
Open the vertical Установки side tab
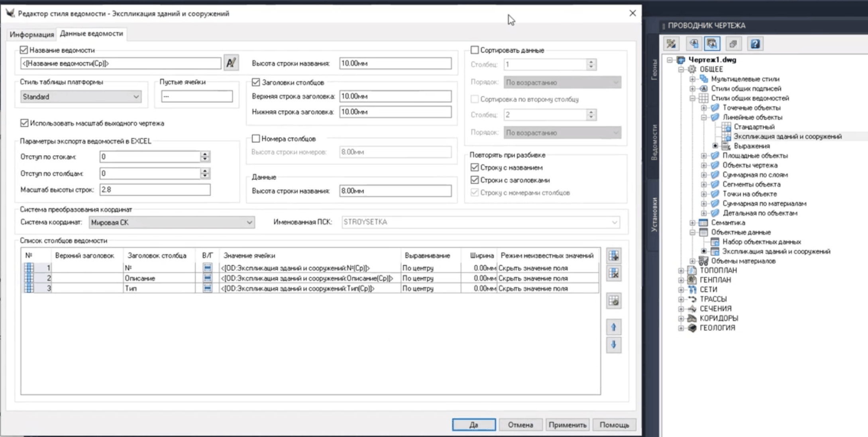(654, 215)
